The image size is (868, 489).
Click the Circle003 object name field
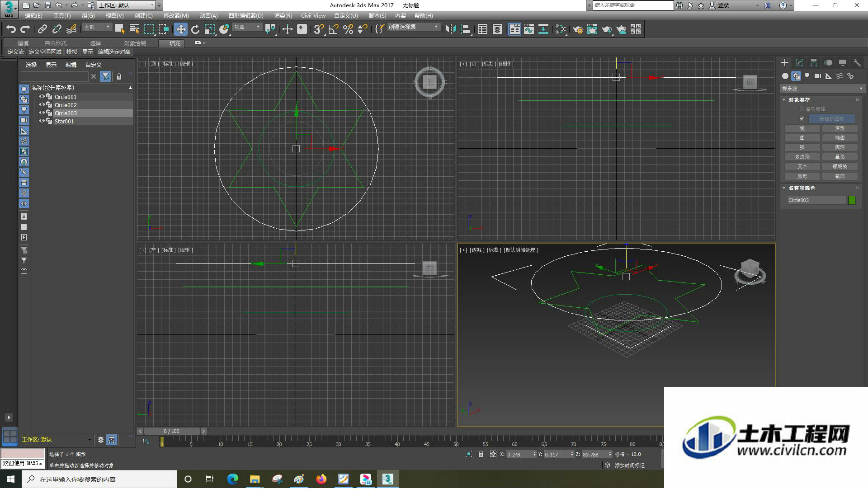pyautogui.click(x=816, y=200)
